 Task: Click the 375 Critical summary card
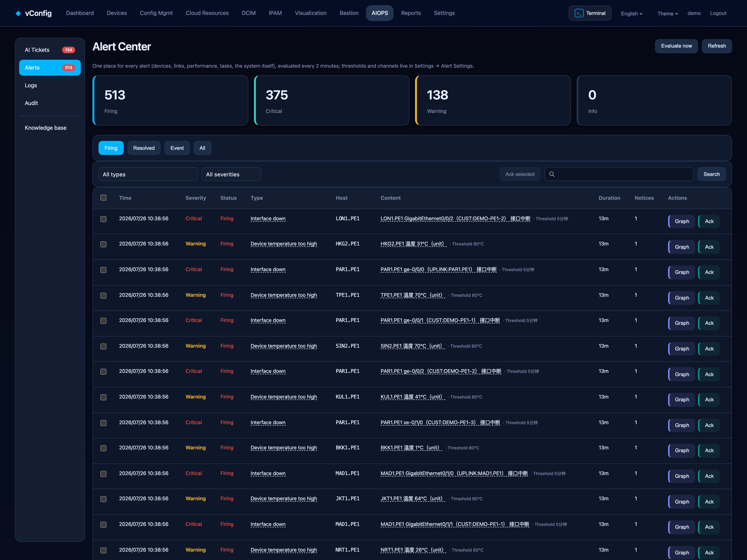[331, 100]
